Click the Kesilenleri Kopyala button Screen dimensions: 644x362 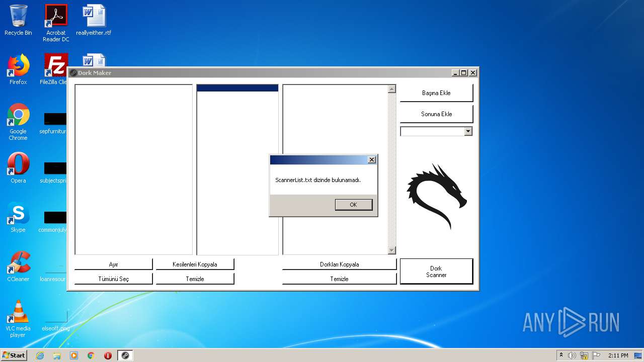[195, 264]
